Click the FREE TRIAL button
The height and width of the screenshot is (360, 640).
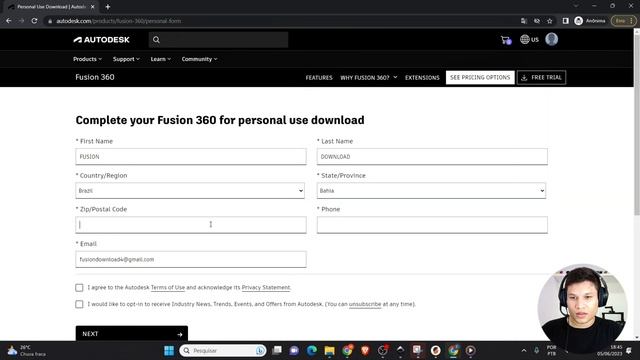point(541,78)
